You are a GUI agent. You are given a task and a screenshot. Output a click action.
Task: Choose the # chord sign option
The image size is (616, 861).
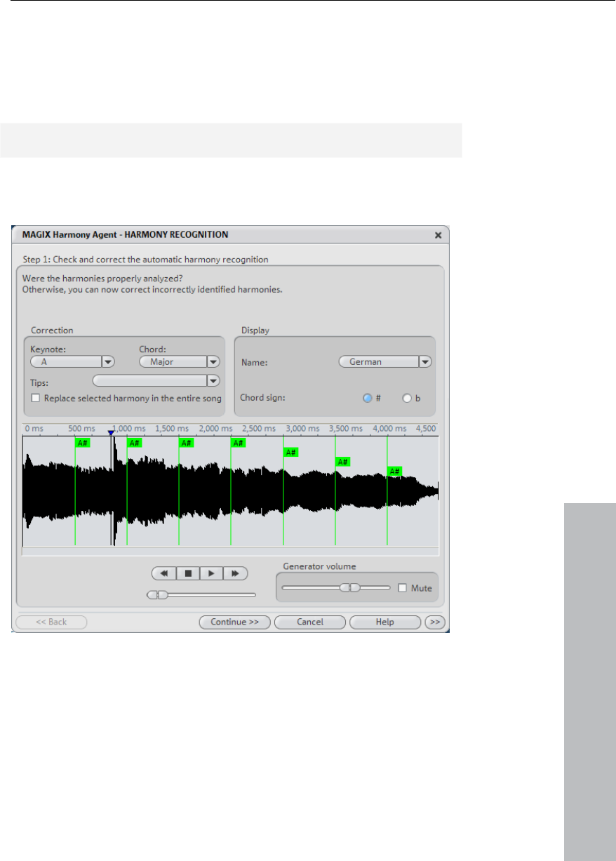367,398
